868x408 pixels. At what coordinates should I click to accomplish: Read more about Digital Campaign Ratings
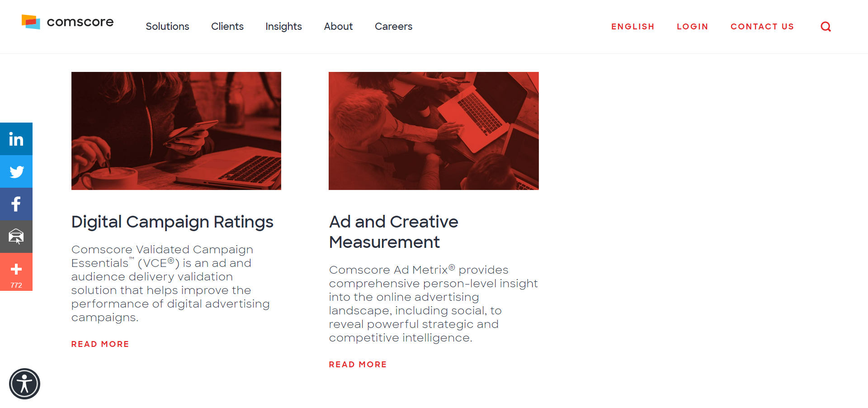coord(100,344)
